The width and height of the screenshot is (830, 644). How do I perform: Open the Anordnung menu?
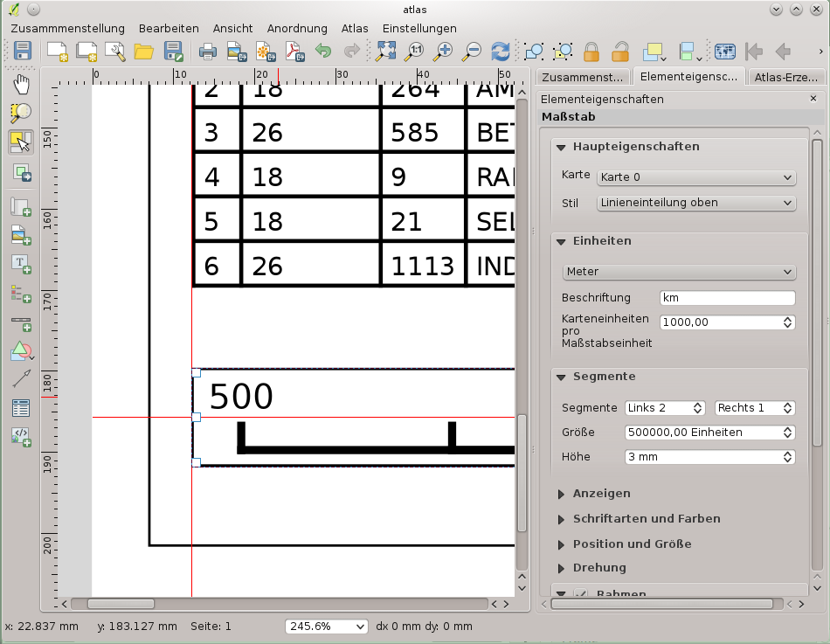tap(297, 29)
